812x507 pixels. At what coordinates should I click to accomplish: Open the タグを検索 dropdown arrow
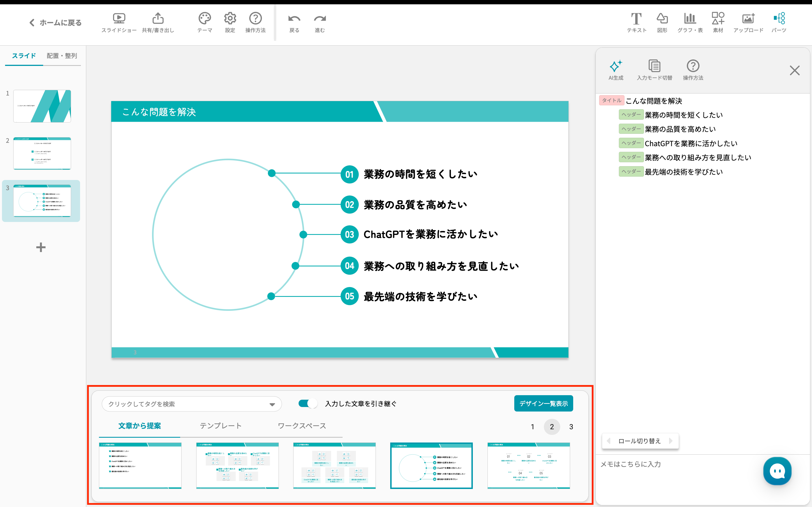coord(272,404)
